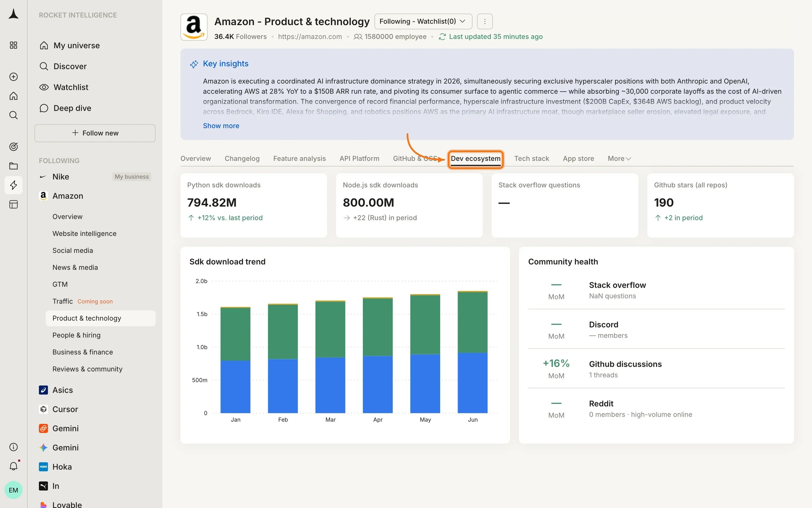
Task: Open the https://amazon.com link
Action: point(310,37)
